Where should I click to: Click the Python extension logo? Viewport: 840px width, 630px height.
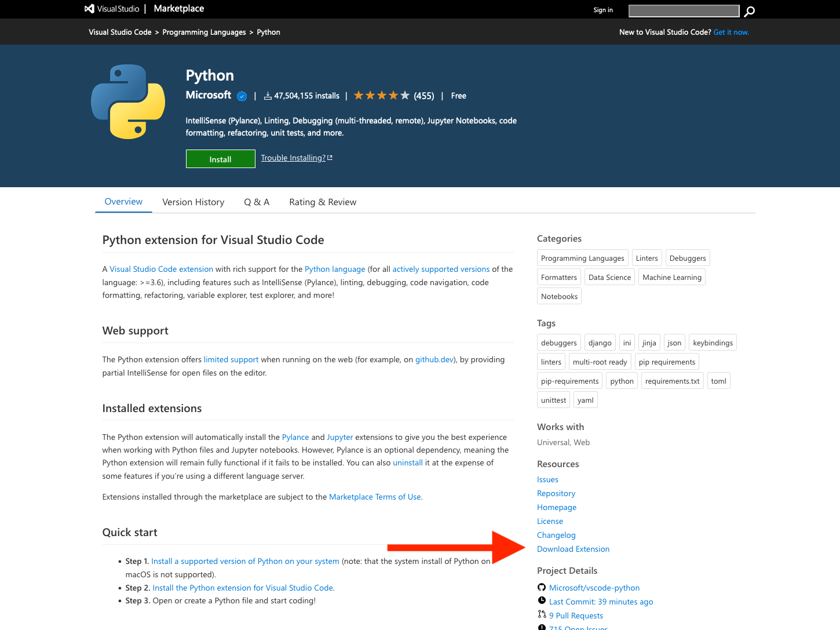click(128, 101)
